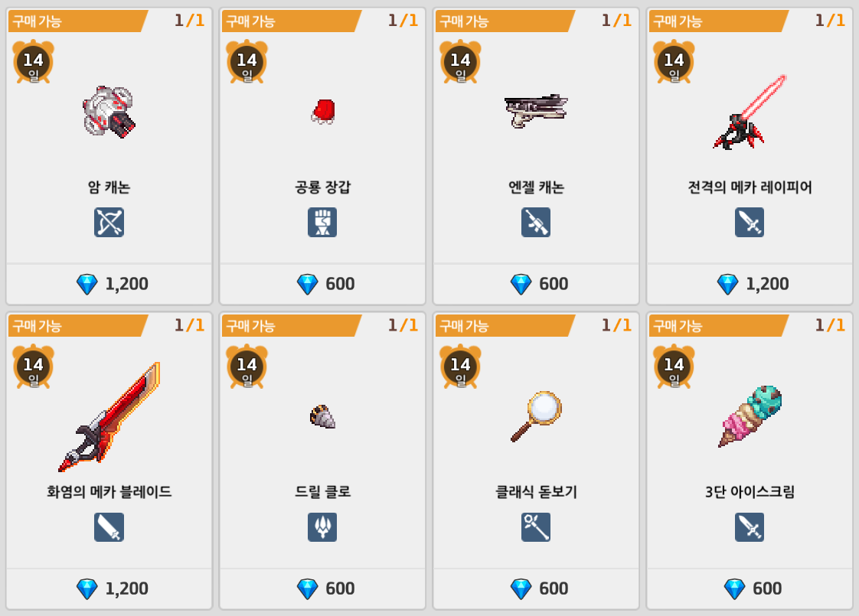Click the 구매 가능 banner on 엔젤 캐논 card
Image resolution: width=859 pixels, height=616 pixels.
[505, 21]
